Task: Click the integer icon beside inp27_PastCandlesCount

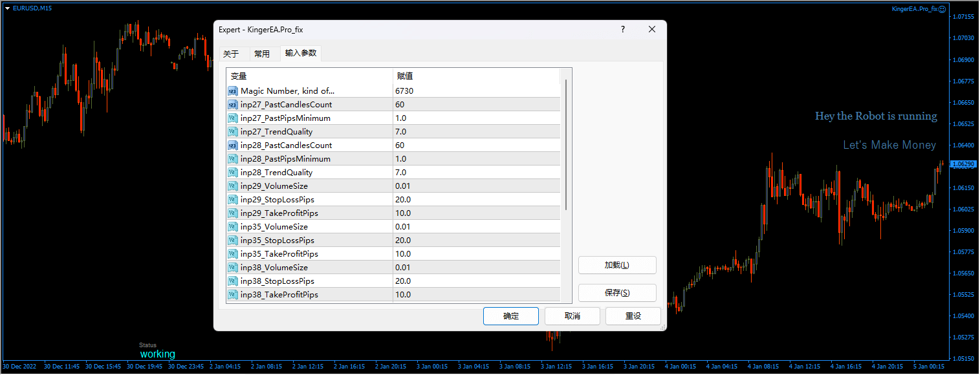Action: tap(233, 105)
